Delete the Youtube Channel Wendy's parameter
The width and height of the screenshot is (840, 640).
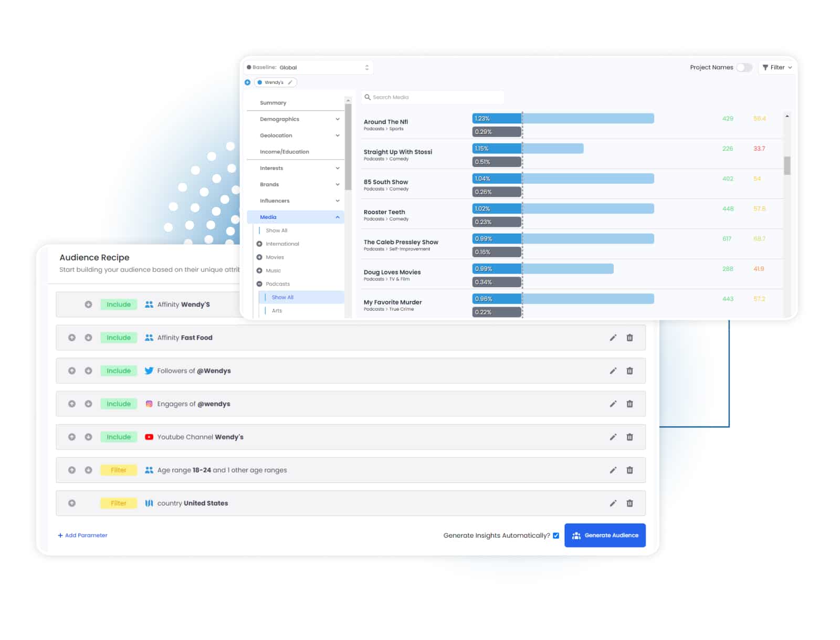(x=629, y=437)
